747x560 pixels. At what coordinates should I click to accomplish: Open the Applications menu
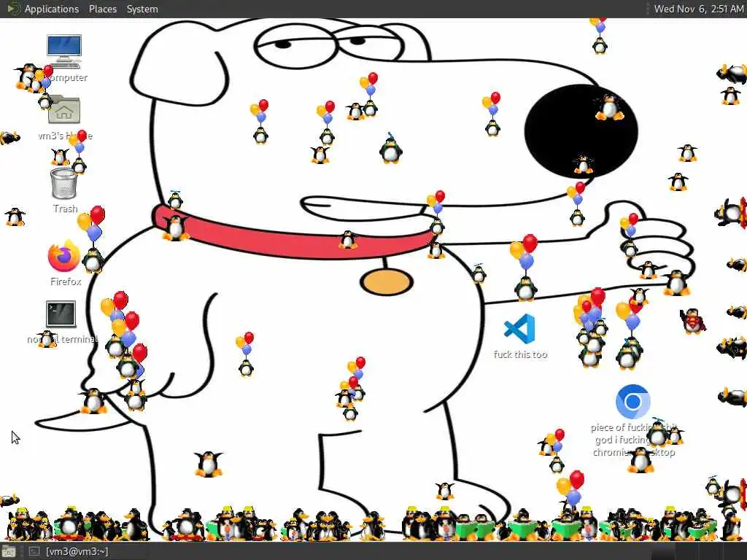click(52, 9)
